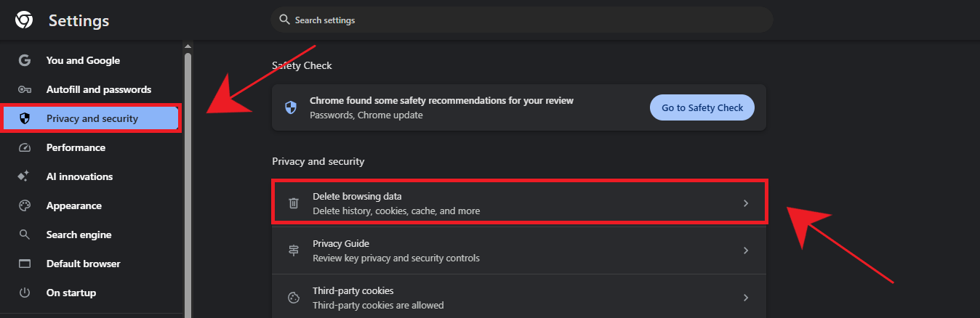
Task: Click the Search engine magnifier icon
Action: tap(25, 235)
